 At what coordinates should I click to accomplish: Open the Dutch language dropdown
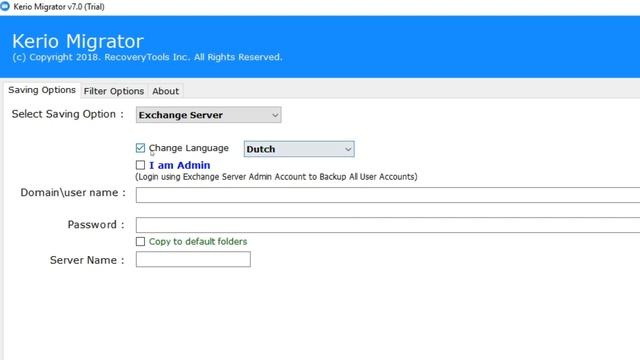pos(299,149)
